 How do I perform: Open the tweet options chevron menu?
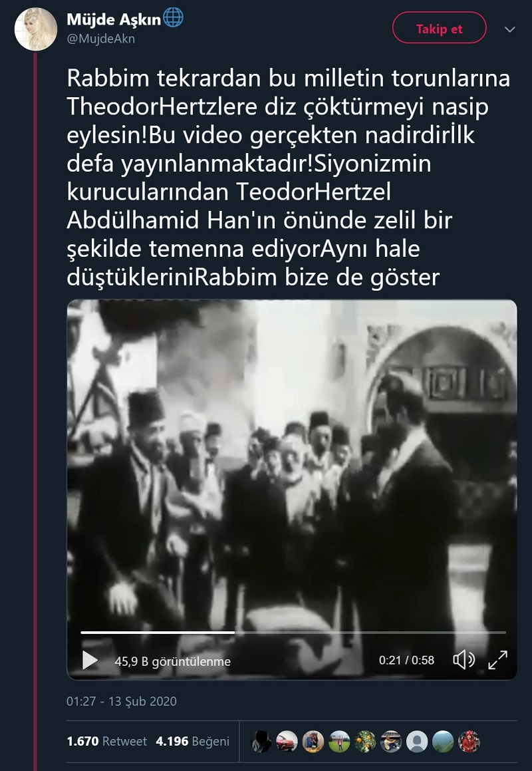pos(510,29)
